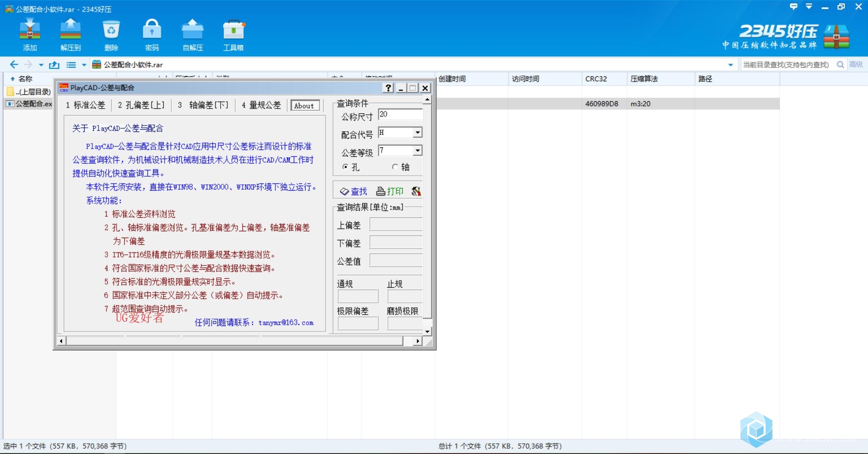Expand the address bar path dropdown

pyautogui.click(x=731, y=65)
